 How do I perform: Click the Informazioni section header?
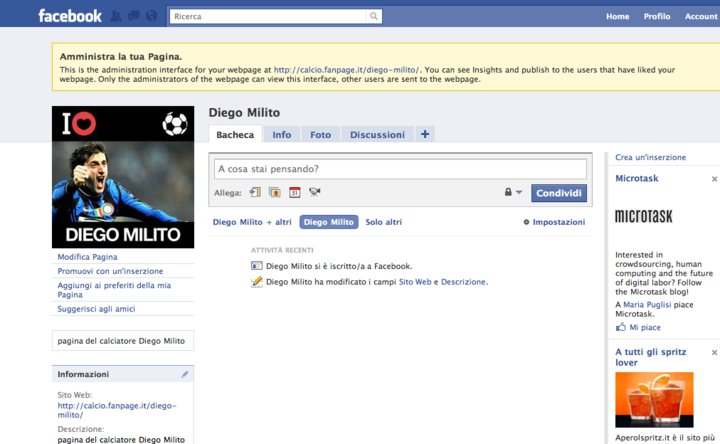coord(123,374)
